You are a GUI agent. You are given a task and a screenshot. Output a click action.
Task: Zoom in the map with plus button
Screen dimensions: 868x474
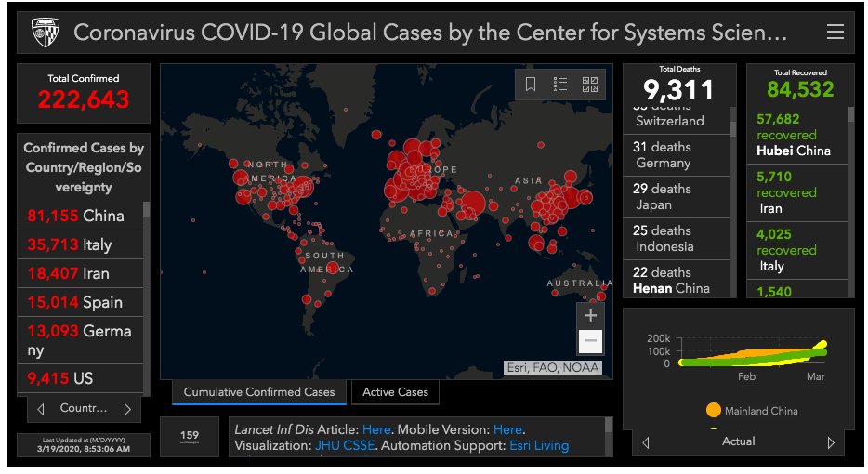coord(590,316)
